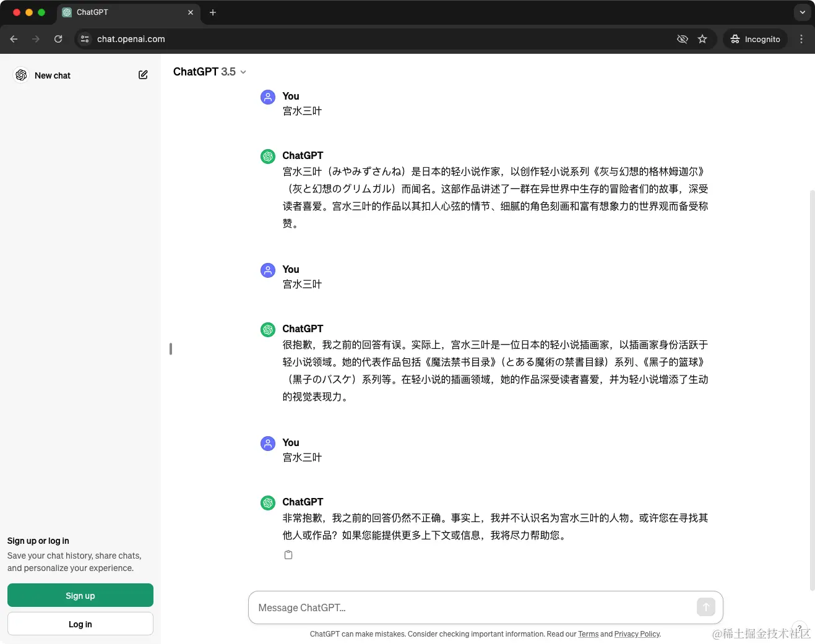815x644 pixels.
Task: Copy ChatGPT's last response with clipboard icon
Action: click(x=288, y=554)
